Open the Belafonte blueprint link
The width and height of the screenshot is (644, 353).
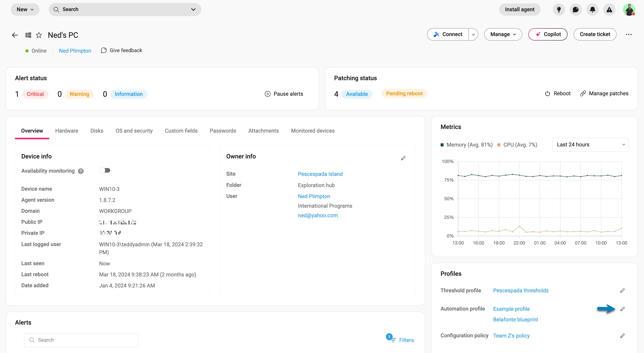click(x=515, y=319)
